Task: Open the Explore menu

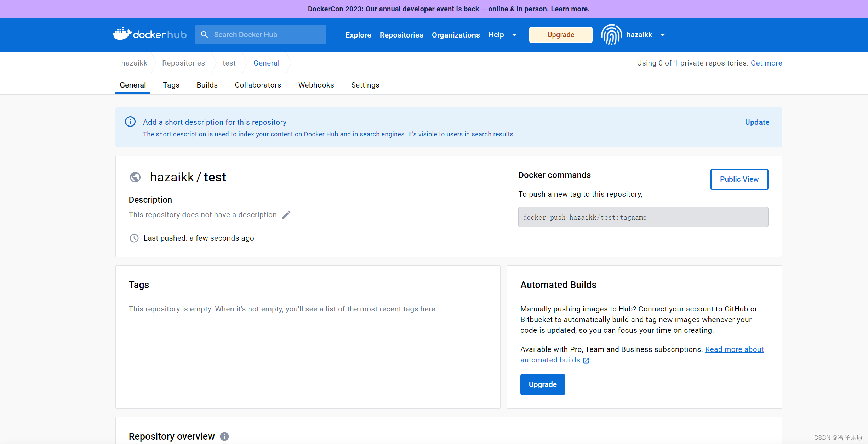Action: click(x=358, y=35)
